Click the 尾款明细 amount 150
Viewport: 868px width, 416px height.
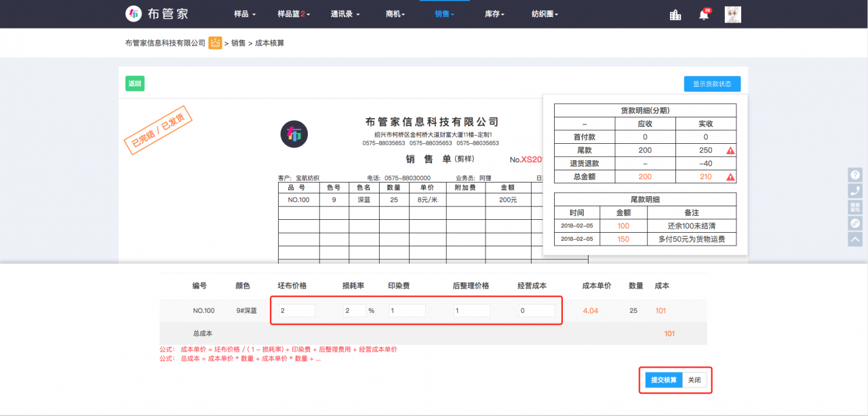tap(623, 239)
